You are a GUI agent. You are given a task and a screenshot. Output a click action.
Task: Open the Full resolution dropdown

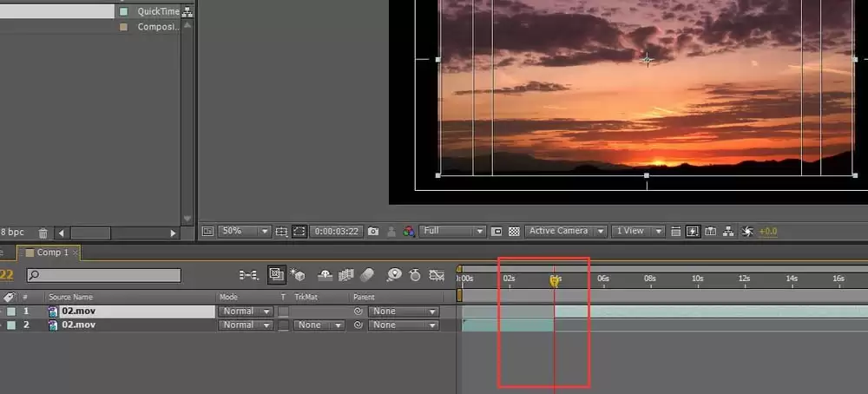click(452, 232)
